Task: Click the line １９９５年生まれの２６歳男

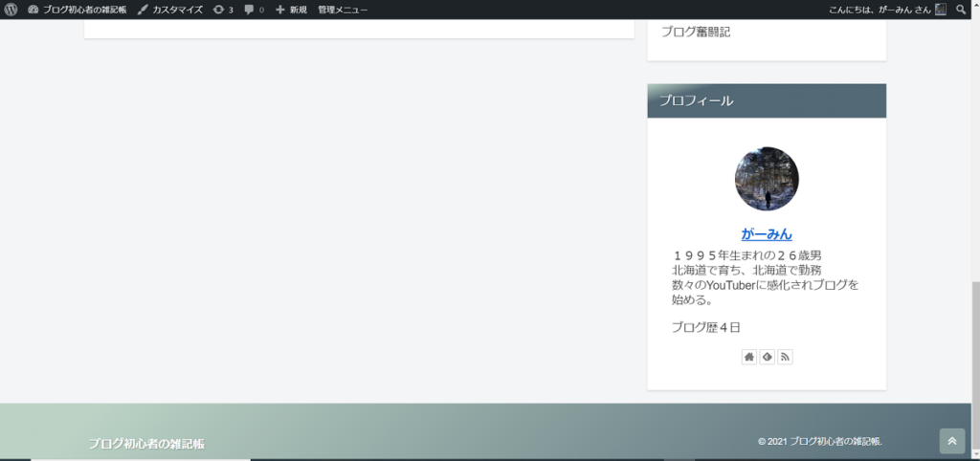Action: point(746,254)
